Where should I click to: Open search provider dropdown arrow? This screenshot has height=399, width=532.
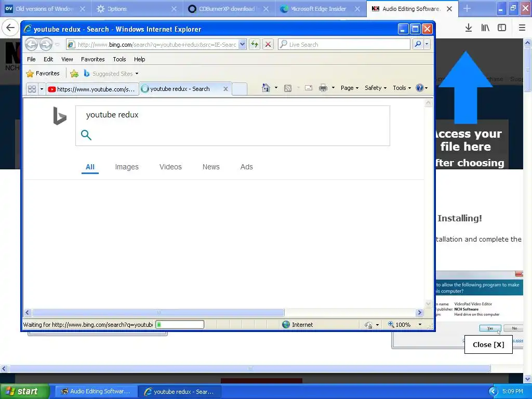(x=427, y=44)
